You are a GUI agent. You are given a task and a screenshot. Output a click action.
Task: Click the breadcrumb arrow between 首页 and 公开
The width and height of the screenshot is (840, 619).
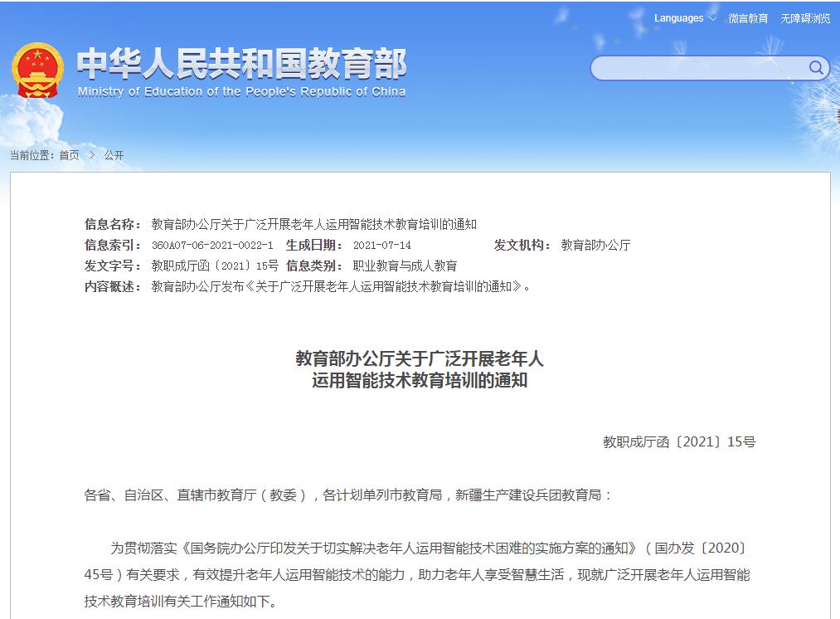click(92, 155)
